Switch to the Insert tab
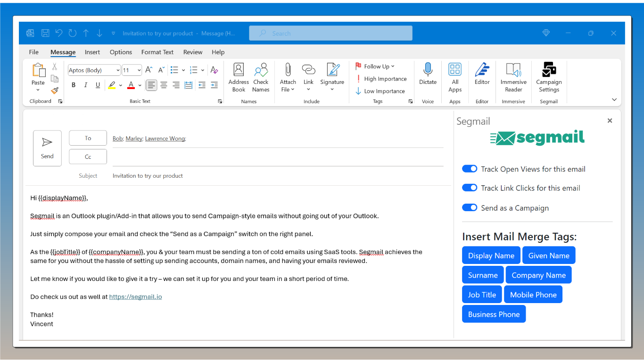Viewport: 644px width, 362px height. click(92, 52)
